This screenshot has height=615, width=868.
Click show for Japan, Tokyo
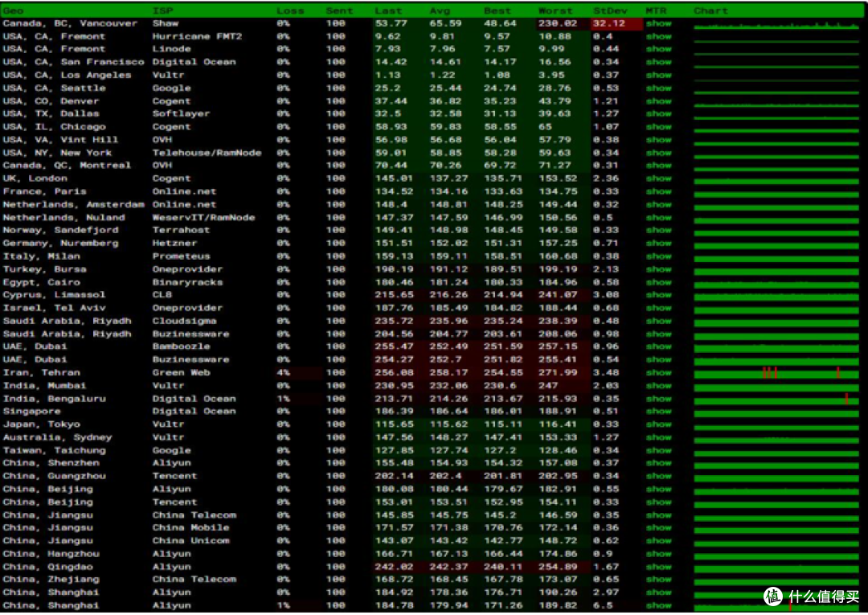coord(659,424)
